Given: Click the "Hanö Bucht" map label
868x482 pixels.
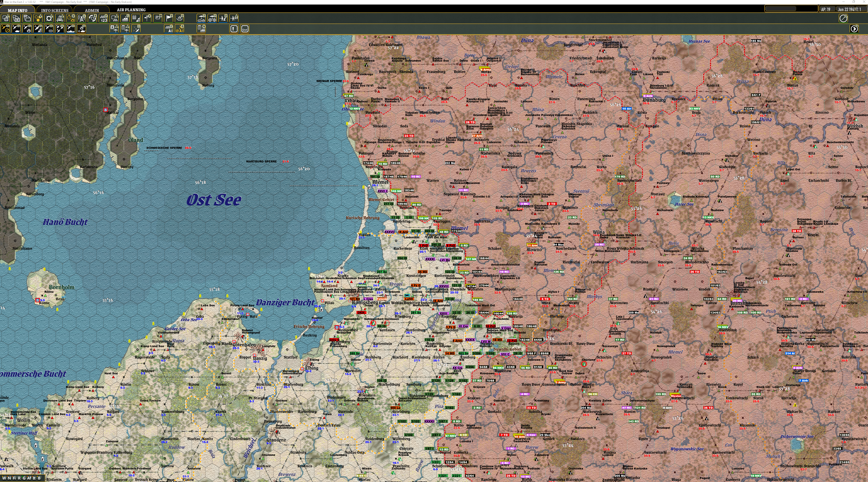Looking at the screenshot, I should pyautogui.click(x=65, y=222).
